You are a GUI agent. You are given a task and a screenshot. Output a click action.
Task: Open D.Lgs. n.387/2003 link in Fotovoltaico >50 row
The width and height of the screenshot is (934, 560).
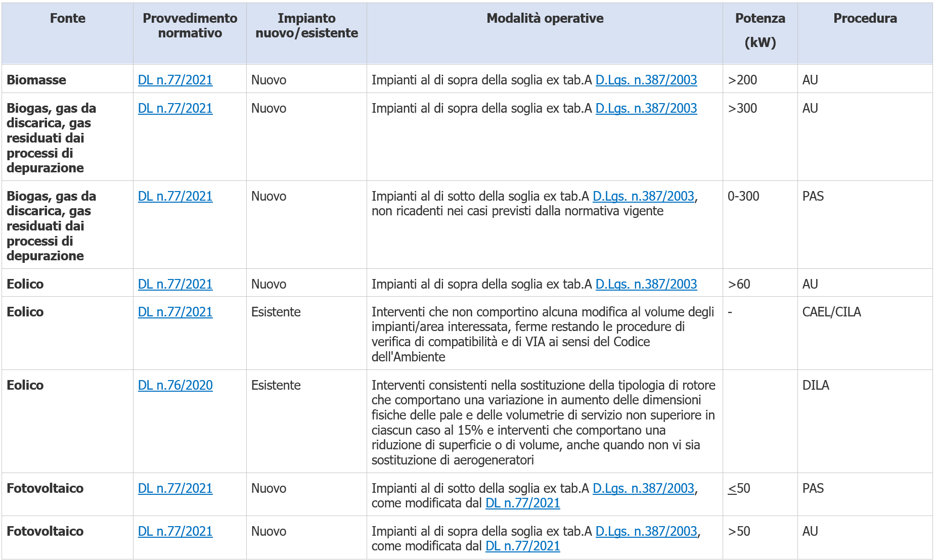point(646,531)
